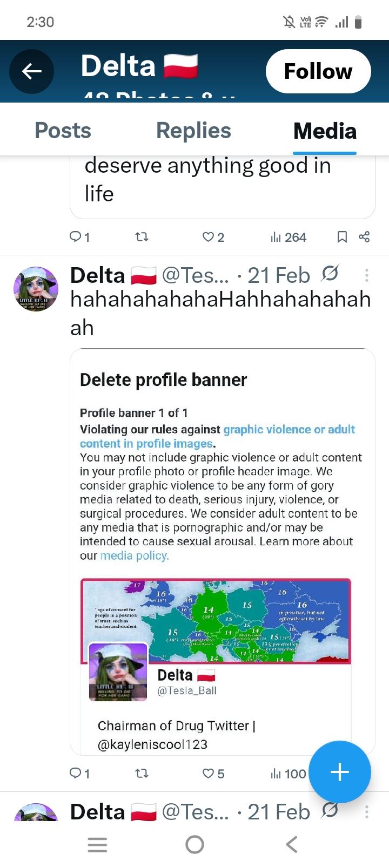Follow the Delta account
The width and height of the screenshot is (389, 868).
coord(318,71)
